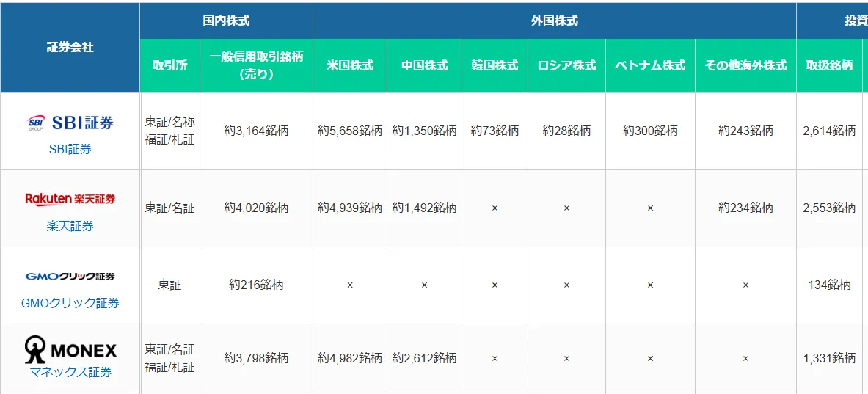Image resolution: width=868 pixels, height=394 pixels.
Task: Open the マネックス証券 text link
Action: pos(70,373)
